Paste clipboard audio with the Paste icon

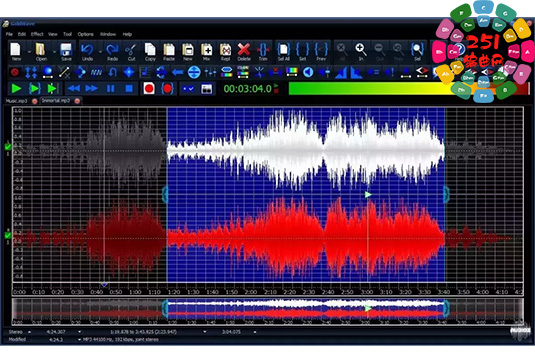click(x=169, y=52)
